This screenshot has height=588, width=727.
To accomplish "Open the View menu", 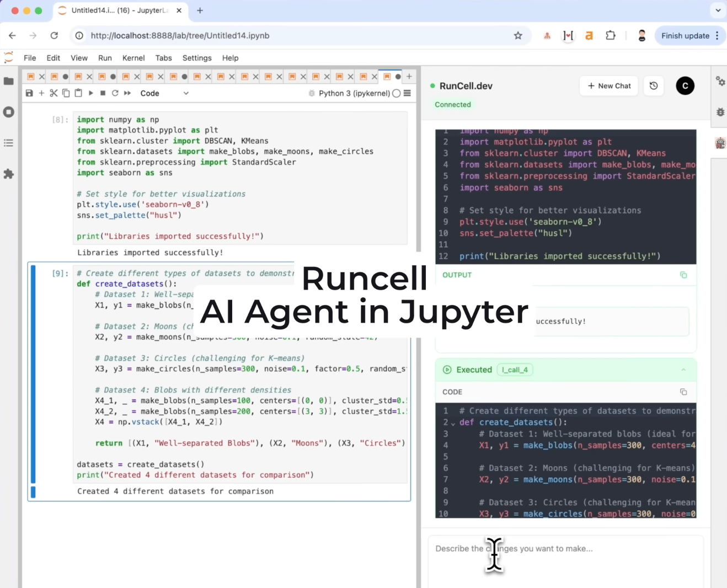I will pos(79,58).
